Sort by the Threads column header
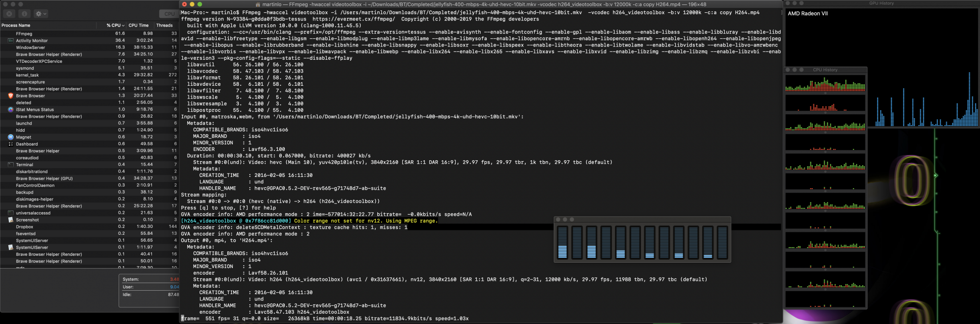 click(x=165, y=25)
